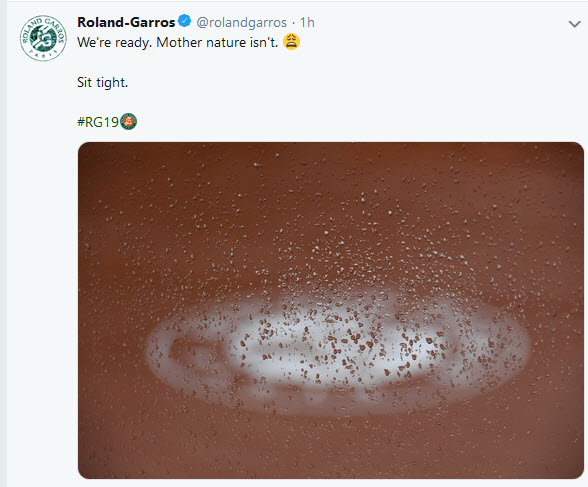Click empty tweet area below the avatar

click(42, 262)
